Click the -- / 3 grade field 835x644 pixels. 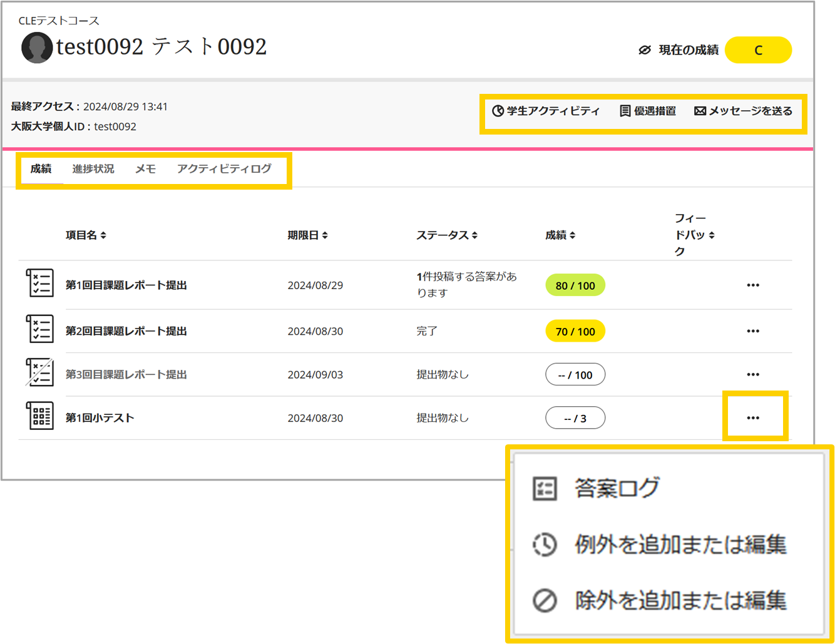(x=575, y=418)
